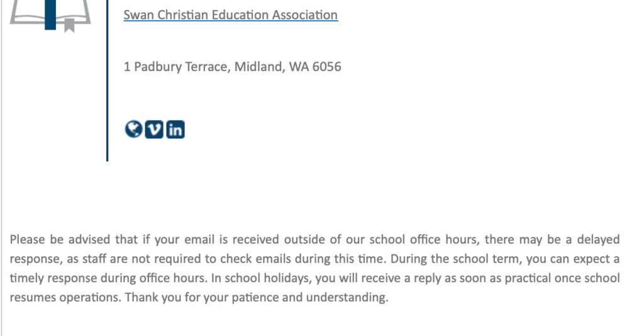Image resolution: width=644 pixels, height=336 pixels.
Task: Click the address line 1 Padbury Terrace
Action: tap(233, 67)
